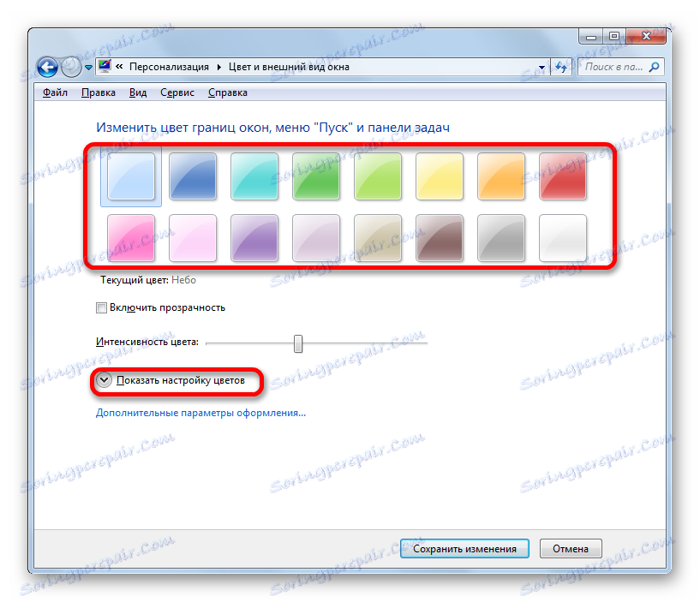Open the Вид menu
Screen dimensions: 700x602
pos(138,92)
